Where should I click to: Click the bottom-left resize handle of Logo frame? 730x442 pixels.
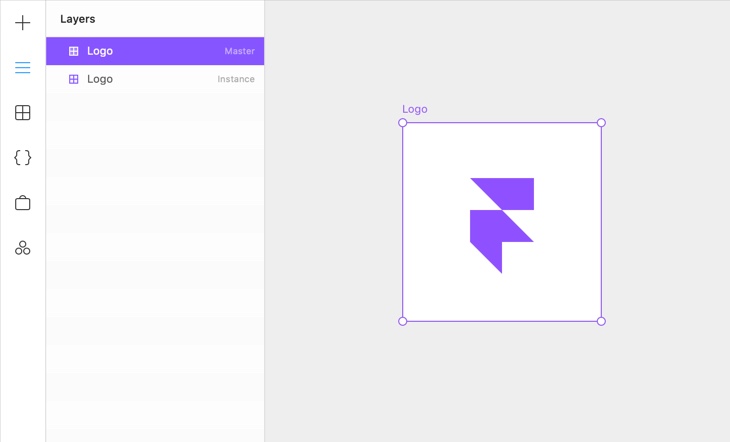tap(403, 321)
